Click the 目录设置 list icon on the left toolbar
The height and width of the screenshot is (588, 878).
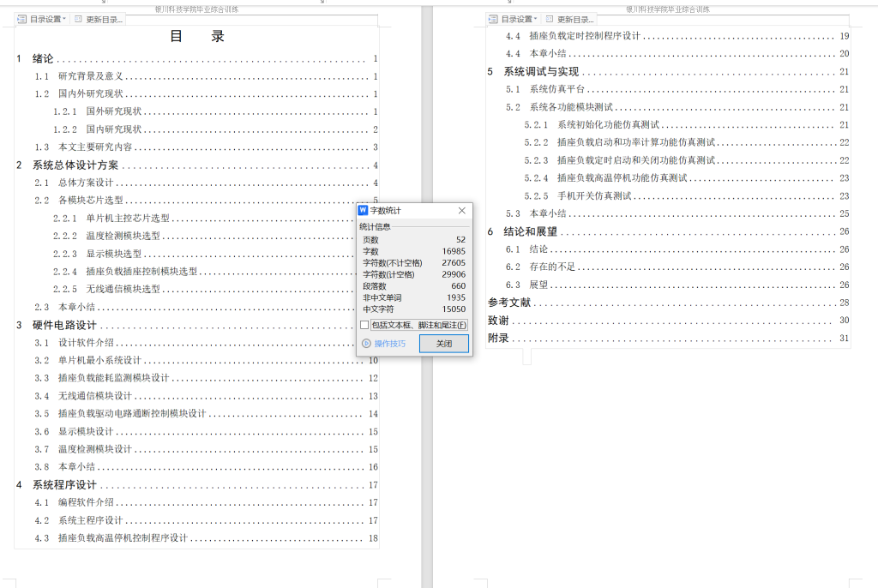(x=22, y=18)
